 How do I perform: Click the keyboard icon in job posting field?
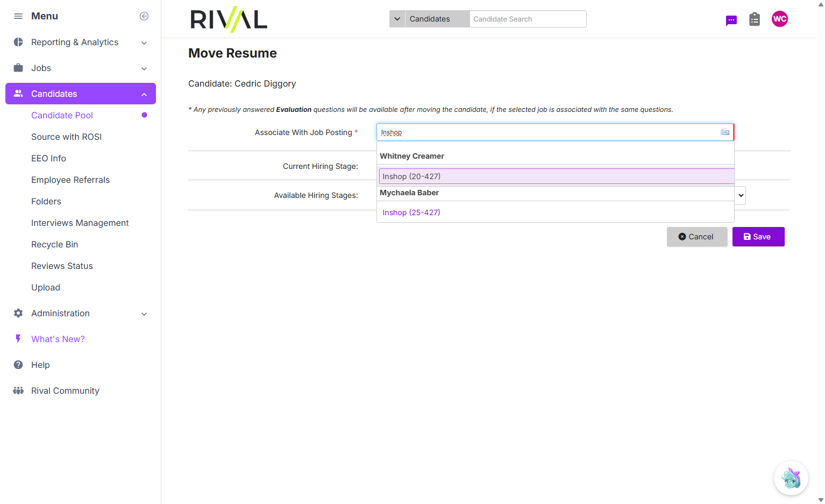coord(725,132)
